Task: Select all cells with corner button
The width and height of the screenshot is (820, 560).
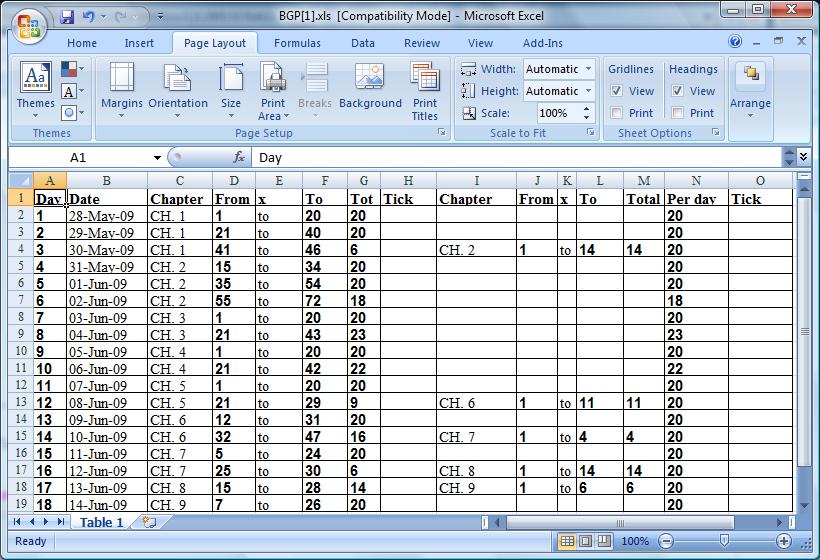Action: (x=21, y=180)
